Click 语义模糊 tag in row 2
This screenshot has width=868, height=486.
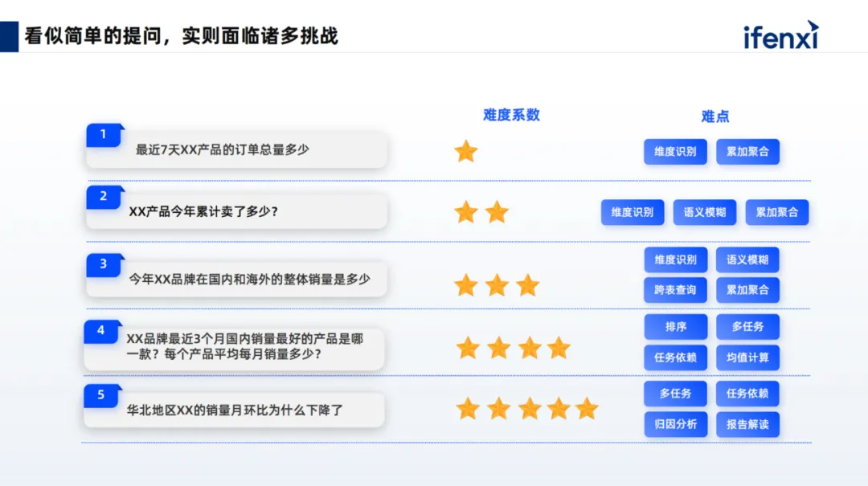tap(705, 213)
